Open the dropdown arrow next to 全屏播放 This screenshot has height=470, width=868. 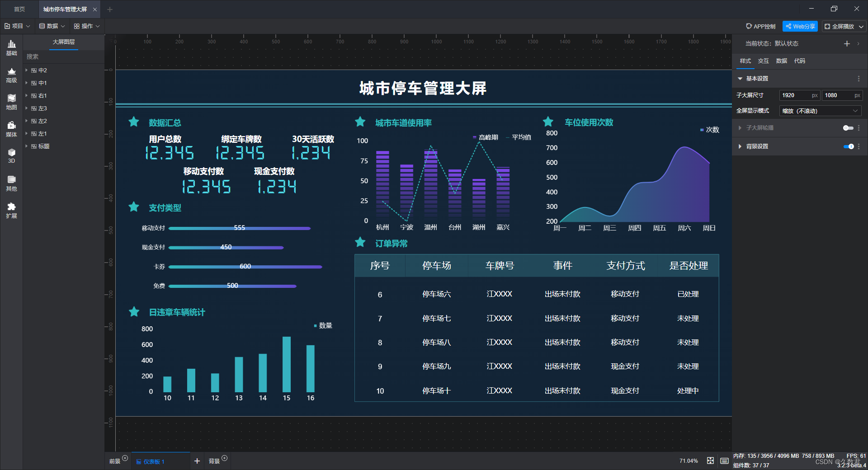pyautogui.click(x=861, y=26)
